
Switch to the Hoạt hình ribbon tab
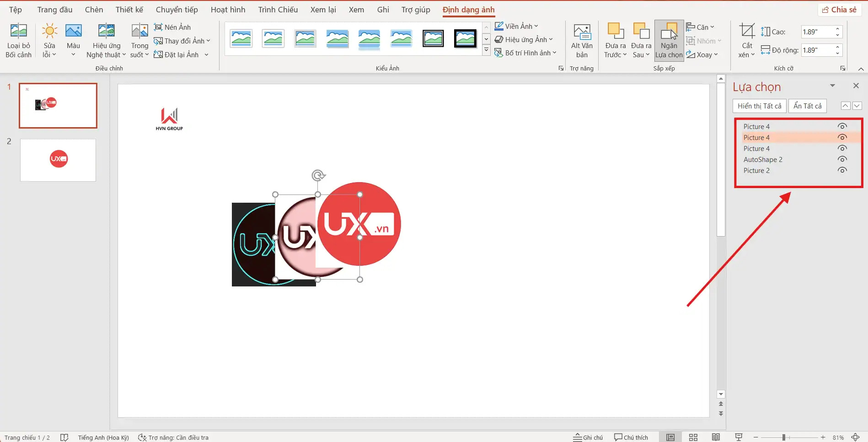[x=228, y=9]
